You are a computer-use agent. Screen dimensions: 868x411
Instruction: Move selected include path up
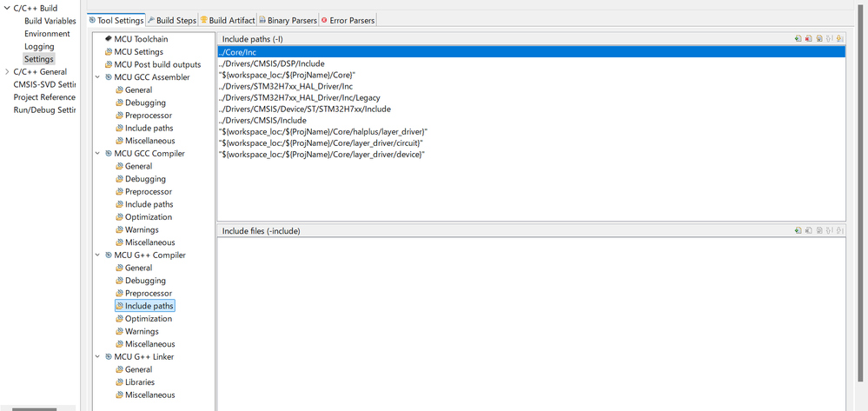pos(829,39)
